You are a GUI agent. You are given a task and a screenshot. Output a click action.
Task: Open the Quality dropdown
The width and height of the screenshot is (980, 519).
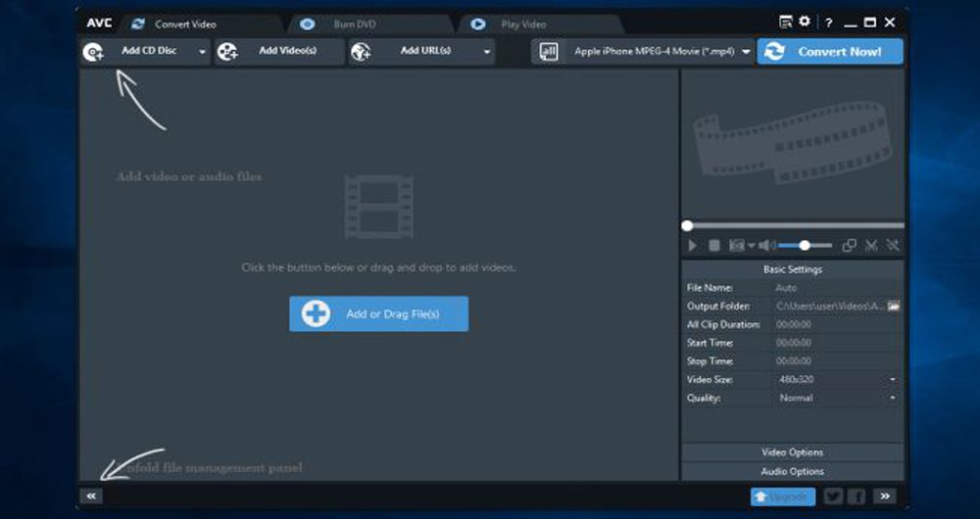point(892,399)
